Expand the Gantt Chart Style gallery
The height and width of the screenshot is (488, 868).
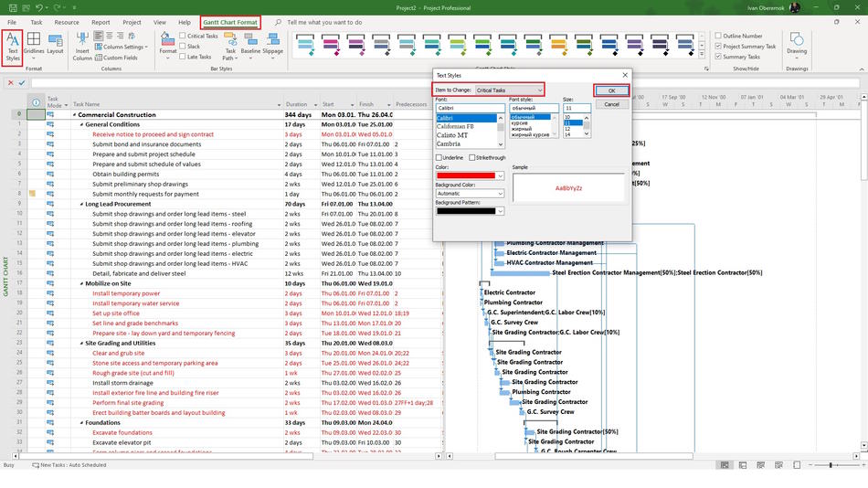click(702, 55)
